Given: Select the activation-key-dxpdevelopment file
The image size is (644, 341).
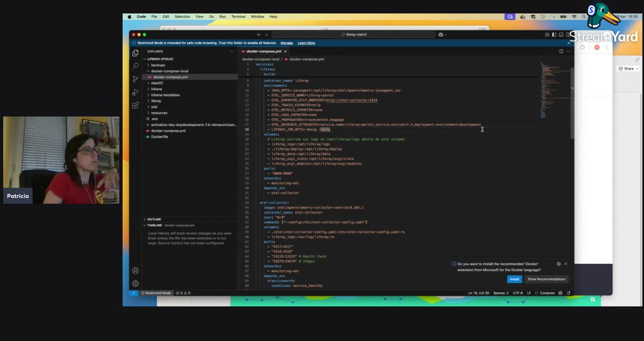Looking at the screenshot, I should click(190, 125).
